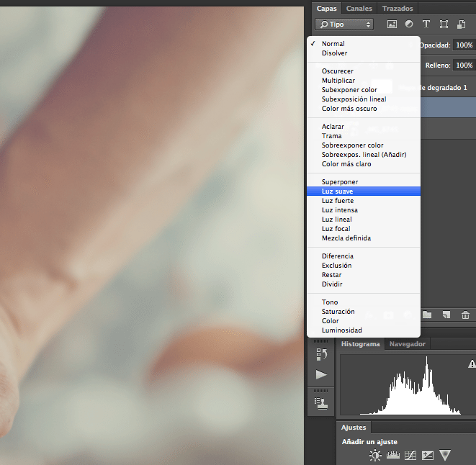Filter layers by shape layer icon
Screen dimensions: 476x465
click(444, 24)
